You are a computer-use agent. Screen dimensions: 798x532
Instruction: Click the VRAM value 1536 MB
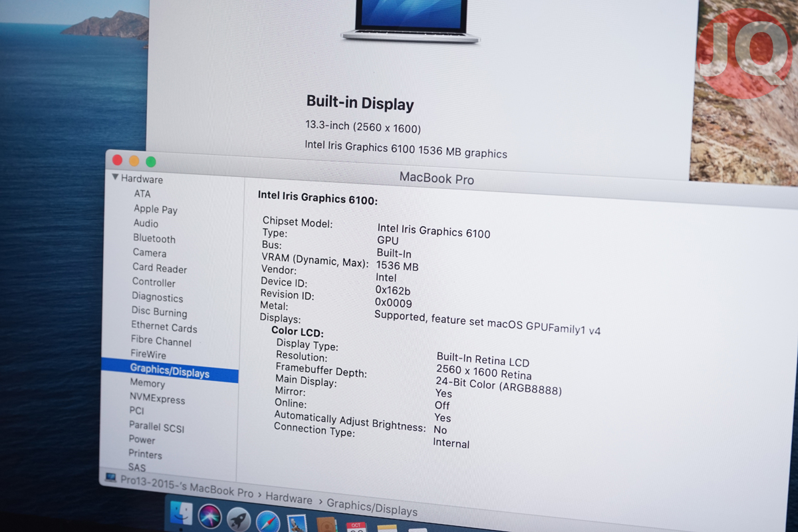(397, 265)
